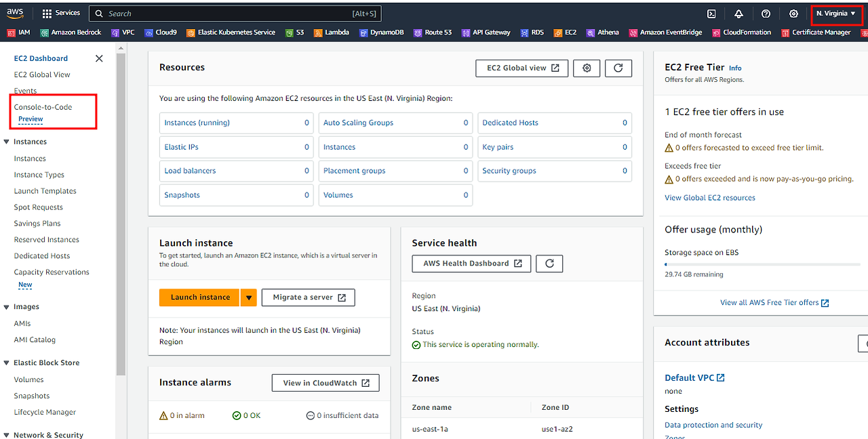Click the AWS logo home icon
Screen dimensions: 868x439
(15, 14)
